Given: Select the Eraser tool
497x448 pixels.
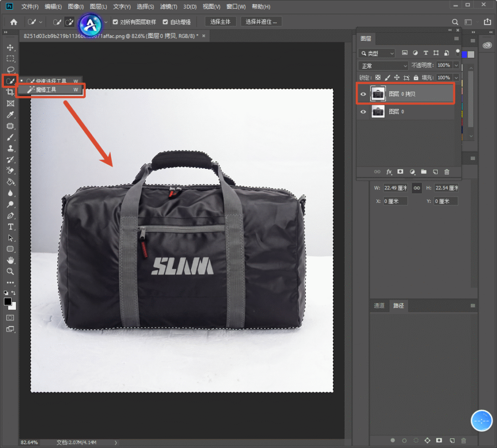Looking at the screenshot, I should tap(10, 170).
